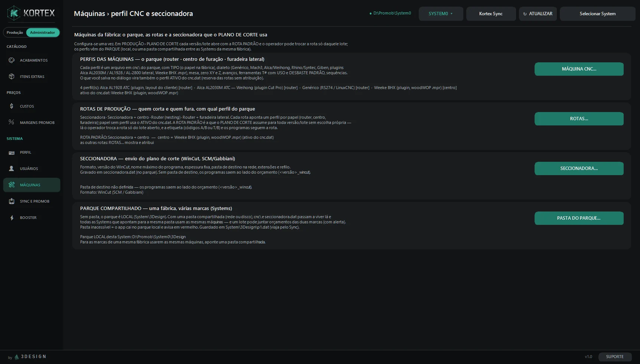Open the Custos page
The width and height of the screenshot is (640, 364).
pos(32,106)
